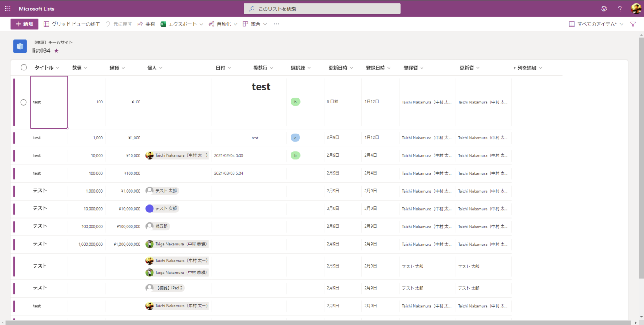Click the user profile avatar
The image size is (644, 325).
click(636, 9)
